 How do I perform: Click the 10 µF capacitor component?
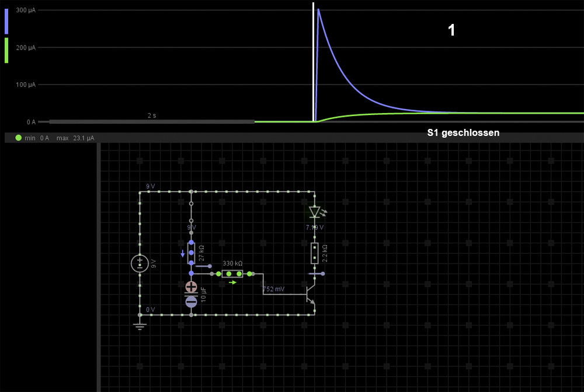pos(191,294)
